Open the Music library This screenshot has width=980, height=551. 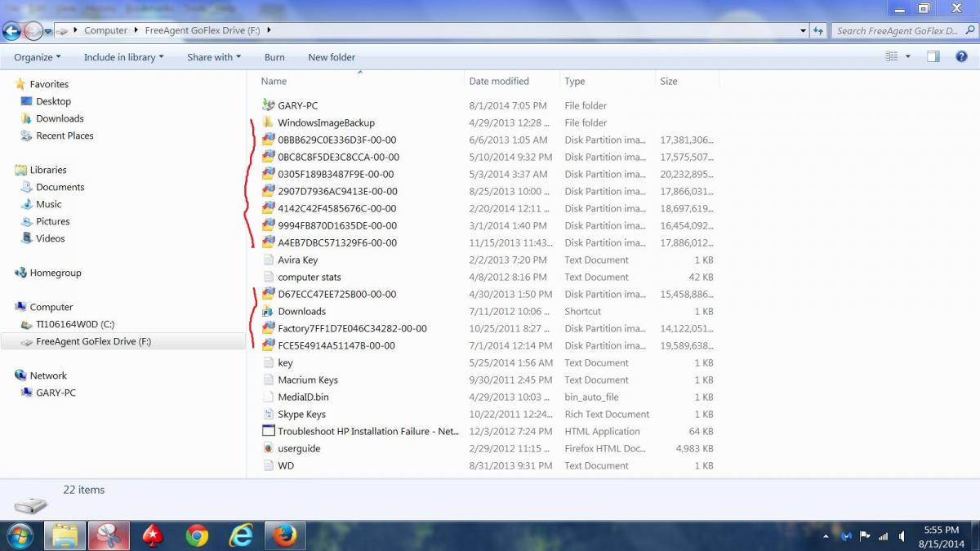pyautogui.click(x=48, y=204)
